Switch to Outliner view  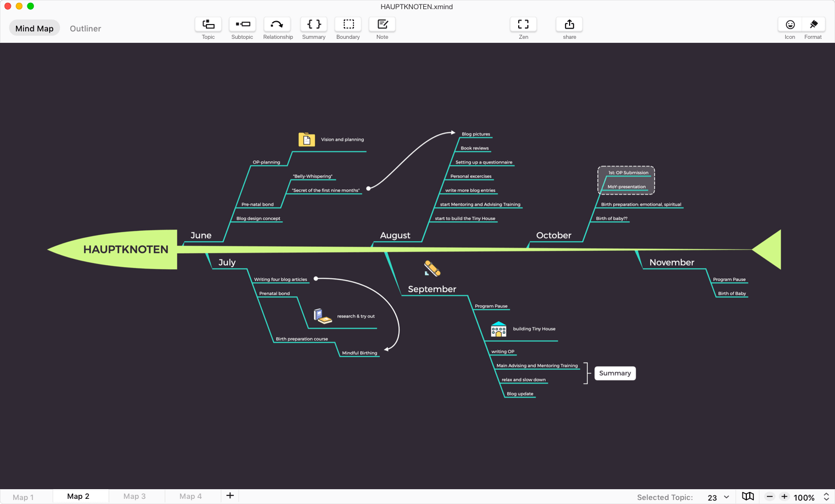85,29
